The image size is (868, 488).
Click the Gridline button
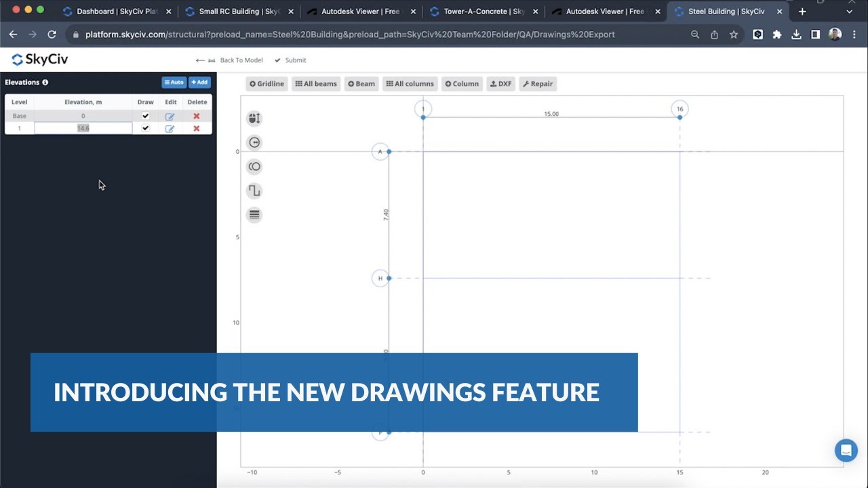pos(267,84)
